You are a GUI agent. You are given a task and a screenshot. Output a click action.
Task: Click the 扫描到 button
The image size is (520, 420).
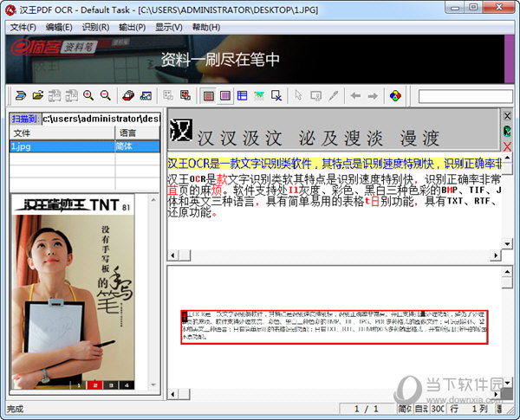coord(25,119)
